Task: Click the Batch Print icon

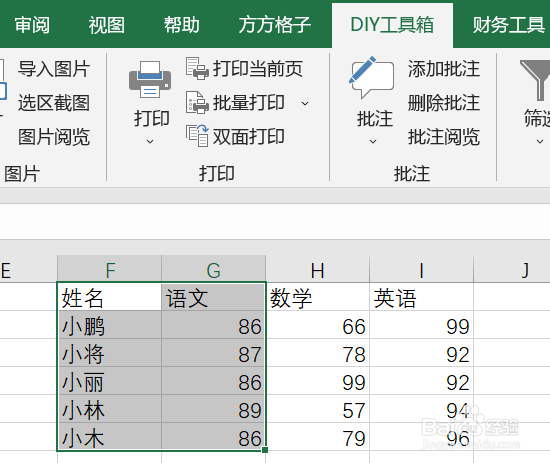Action: 197,102
